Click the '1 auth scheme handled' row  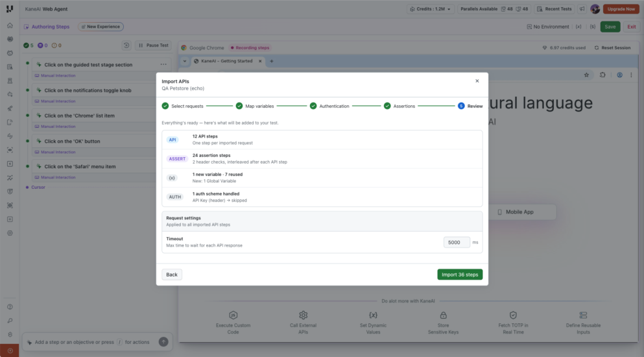coord(322,197)
